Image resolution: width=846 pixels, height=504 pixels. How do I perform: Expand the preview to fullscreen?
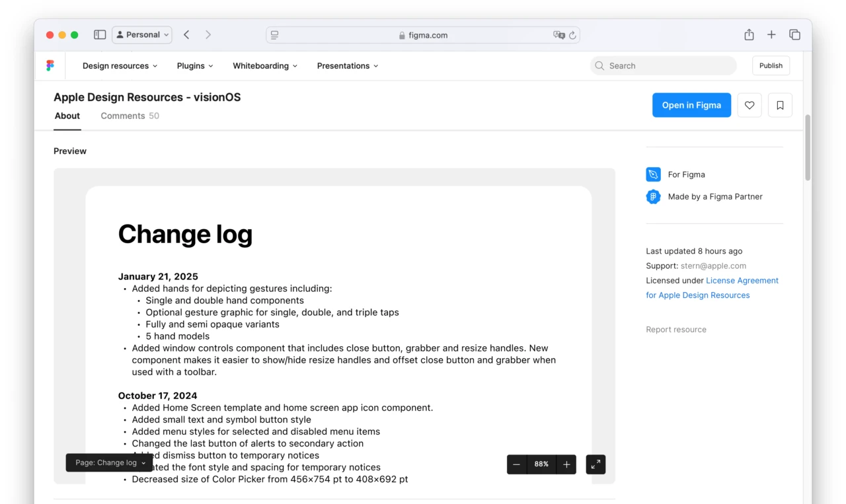tap(596, 464)
